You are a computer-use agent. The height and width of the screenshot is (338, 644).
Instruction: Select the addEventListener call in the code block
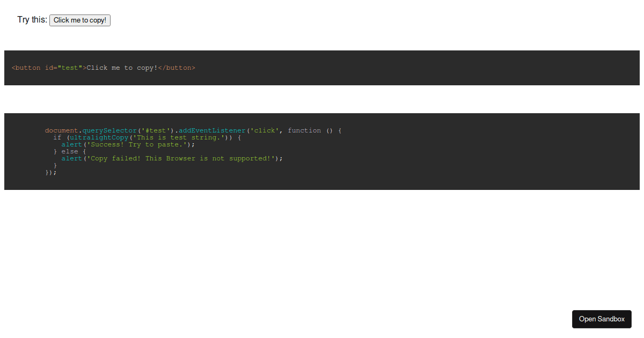tap(211, 130)
